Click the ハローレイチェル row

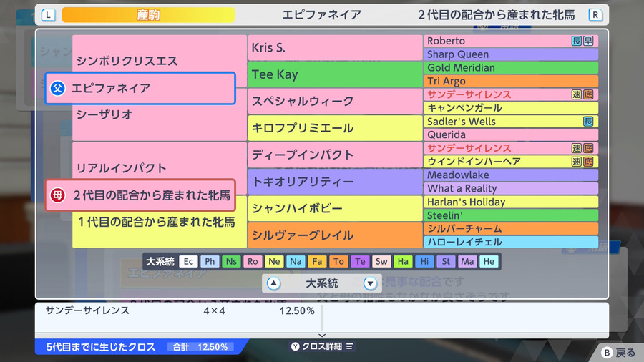(511, 242)
